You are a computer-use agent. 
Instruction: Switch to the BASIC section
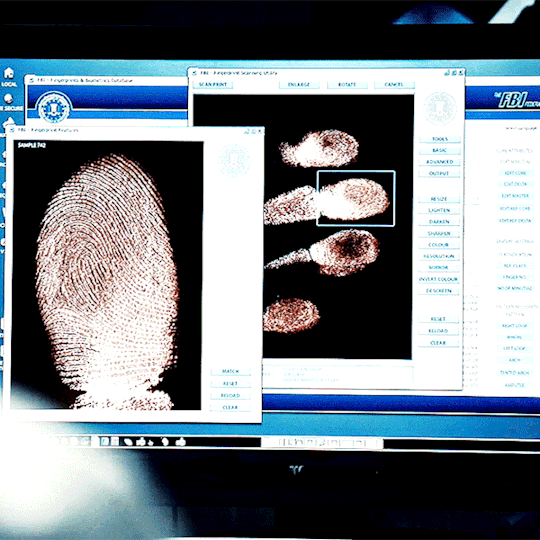point(439,150)
